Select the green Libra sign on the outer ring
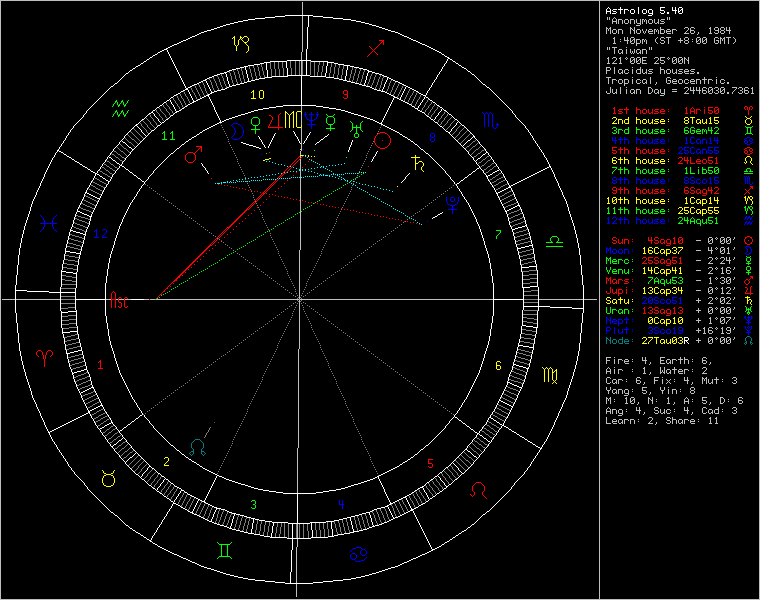 point(552,242)
